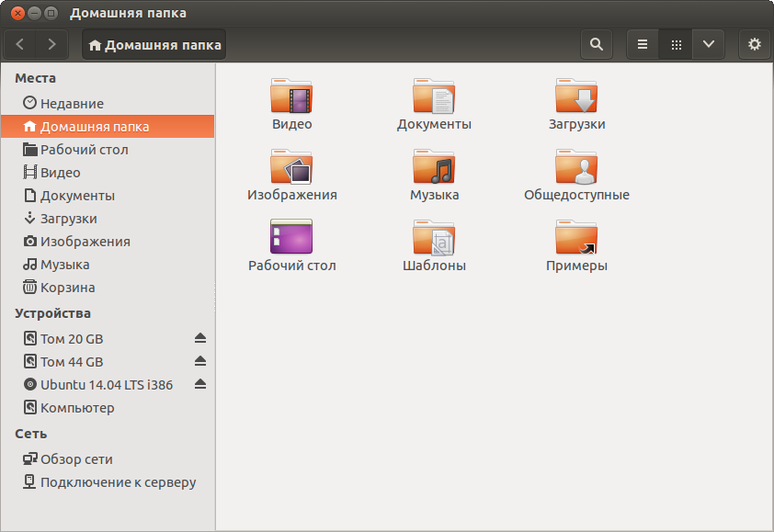
Task: Open Обзор сети network browser
Action: tap(108, 459)
